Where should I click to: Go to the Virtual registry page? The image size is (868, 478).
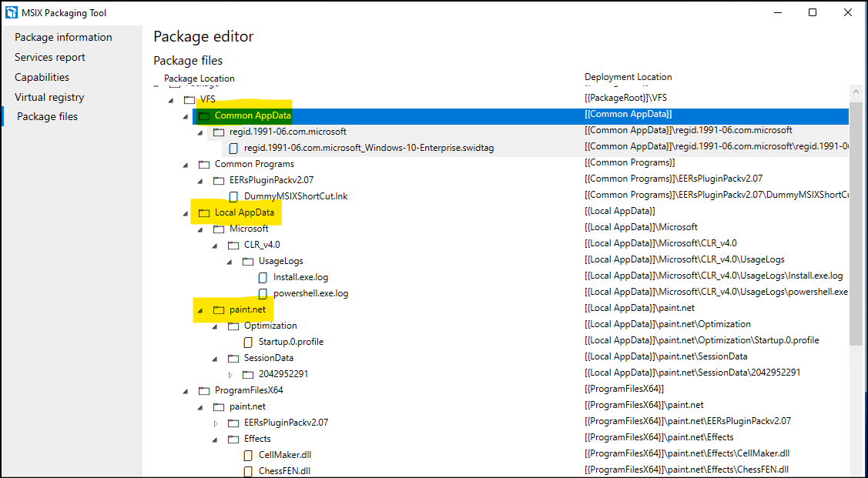[x=49, y=97]
